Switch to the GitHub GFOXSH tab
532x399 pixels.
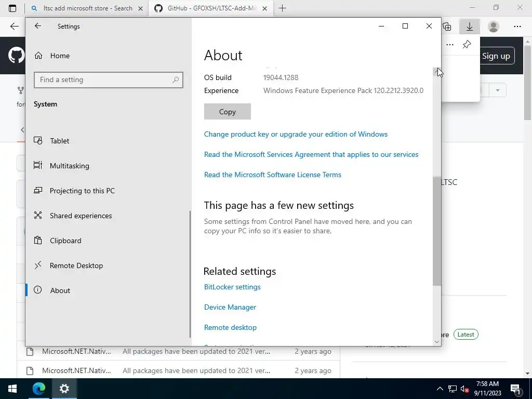pos(211,8)
